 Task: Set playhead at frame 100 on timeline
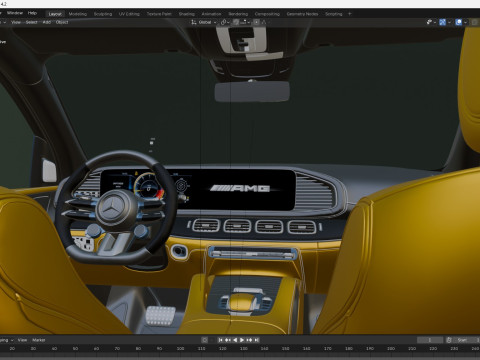point(180,349)
